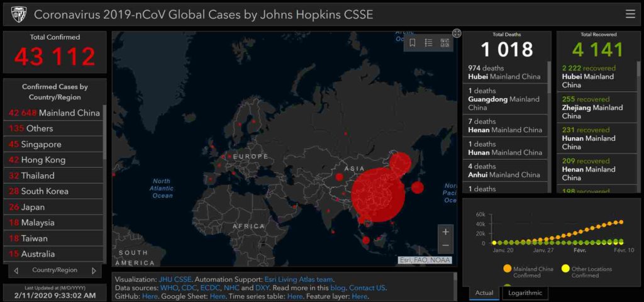The width and height of the screenshot is (644, 302).
Task: Open the Contact US link
Action: pos(367,288)
